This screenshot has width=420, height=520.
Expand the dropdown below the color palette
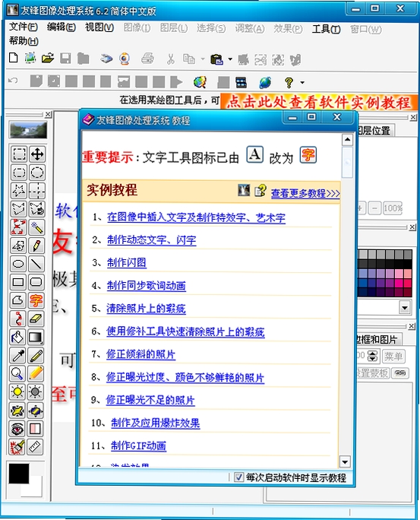click(x=405, y=307)
